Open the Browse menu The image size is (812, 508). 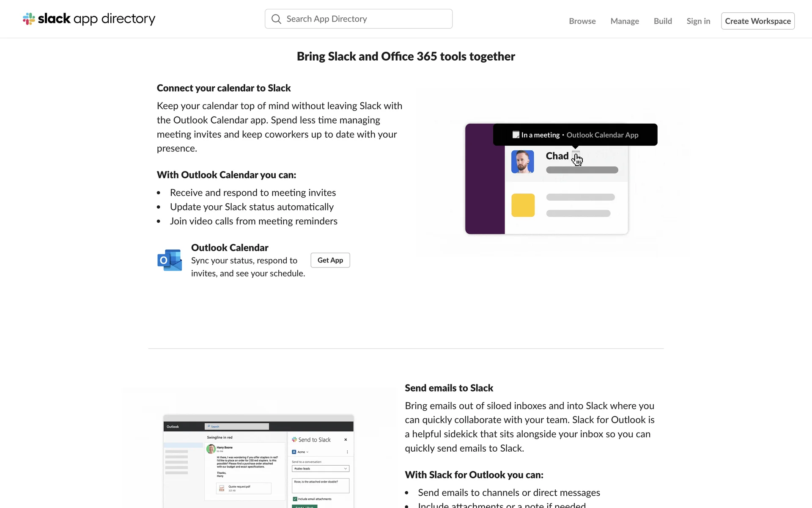tap(582, 21)
